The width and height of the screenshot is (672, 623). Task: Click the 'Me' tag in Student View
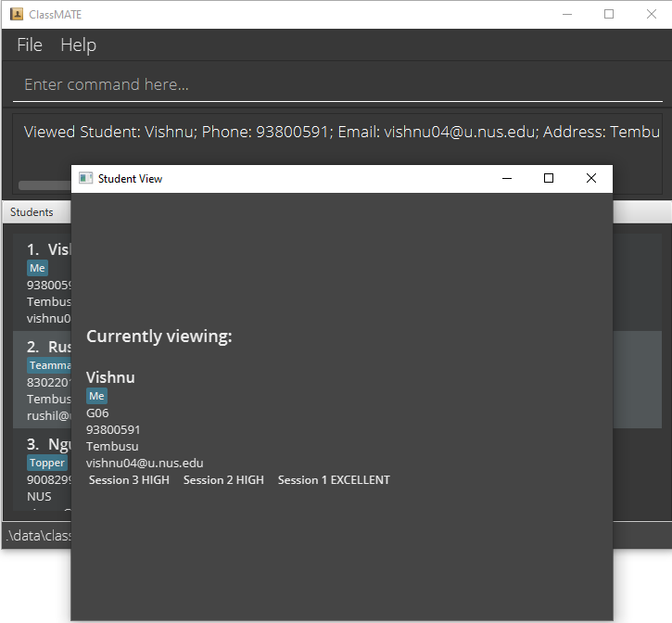coord(96,396)
